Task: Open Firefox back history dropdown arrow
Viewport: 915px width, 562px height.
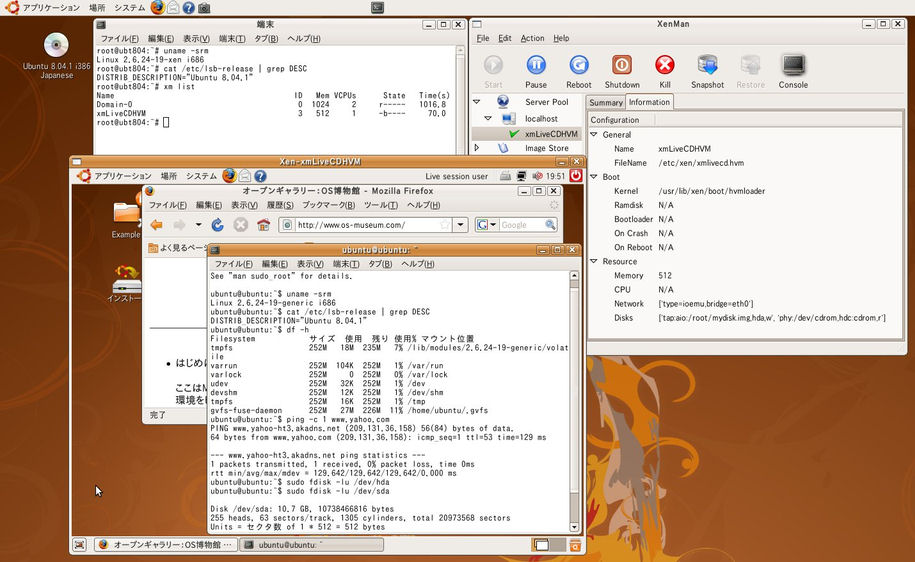Action: pyautogui.click(x=198, y=225)
